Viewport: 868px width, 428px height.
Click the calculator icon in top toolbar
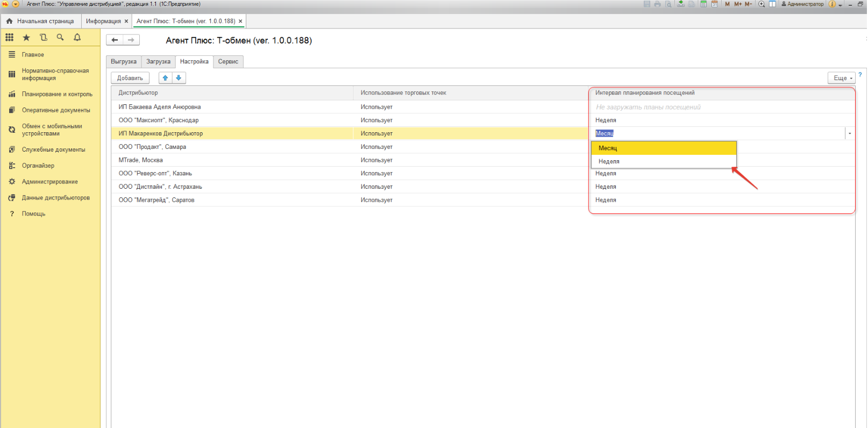(703, 4)
